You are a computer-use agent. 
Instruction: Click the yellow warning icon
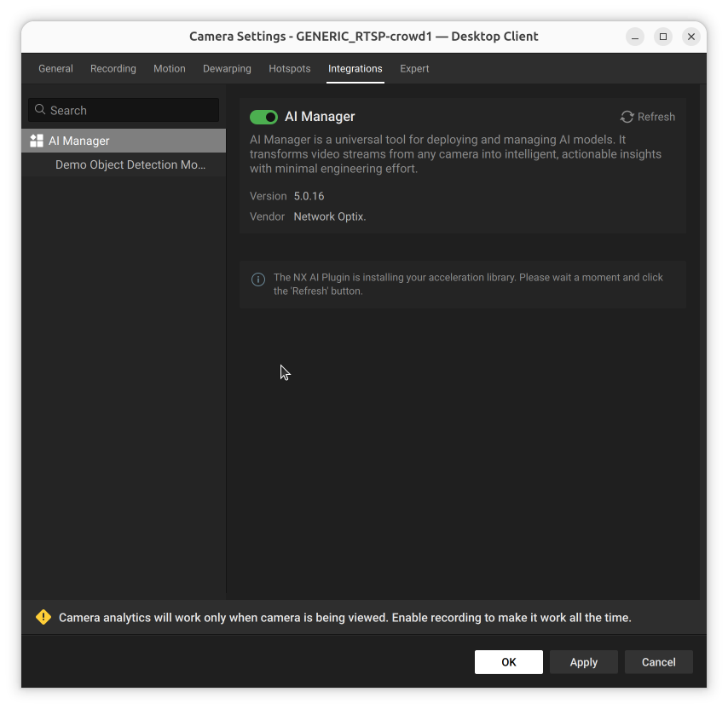click(43, 617)
